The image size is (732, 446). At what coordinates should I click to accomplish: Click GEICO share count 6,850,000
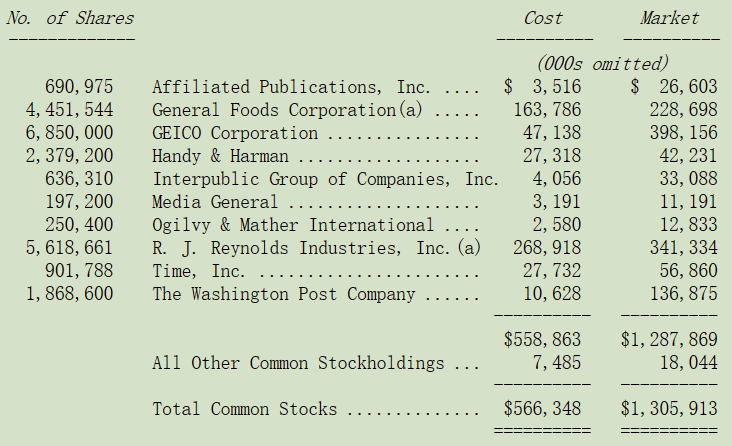point(69,133)
